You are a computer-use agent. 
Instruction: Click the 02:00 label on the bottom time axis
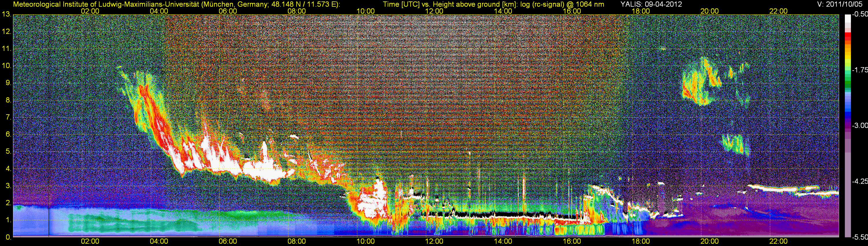pyautogui.click(x=90, y=241)
